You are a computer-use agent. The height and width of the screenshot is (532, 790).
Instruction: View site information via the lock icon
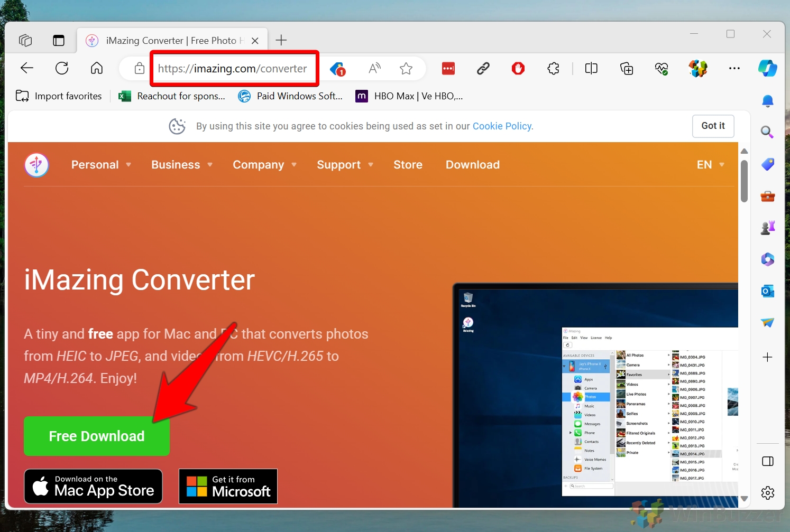[x=140, y=68]
